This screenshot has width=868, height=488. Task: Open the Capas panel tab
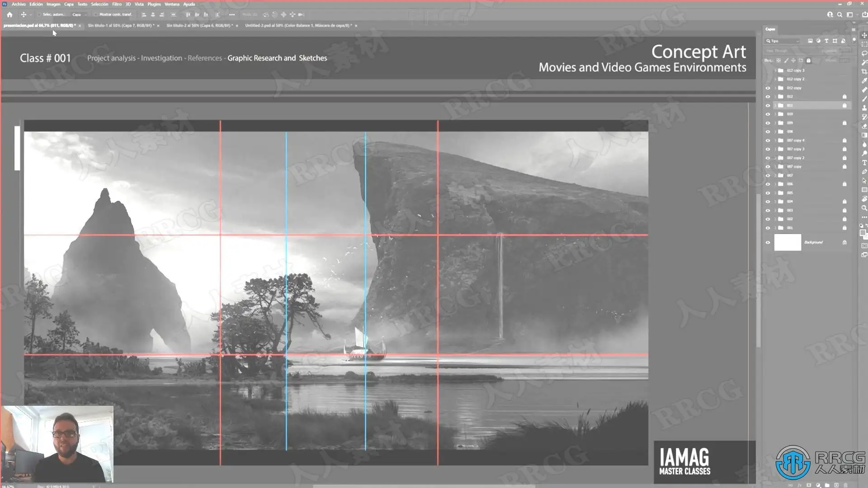click(770, 29)
